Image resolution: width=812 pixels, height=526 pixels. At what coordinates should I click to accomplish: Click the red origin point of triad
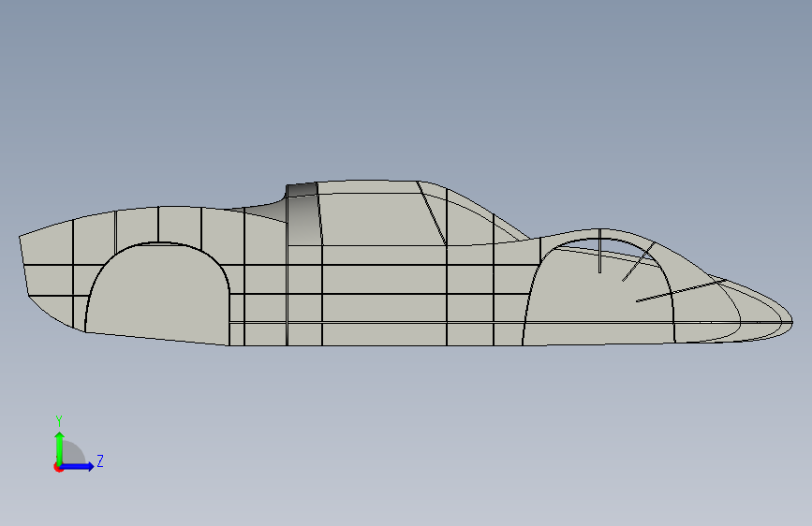58,467
